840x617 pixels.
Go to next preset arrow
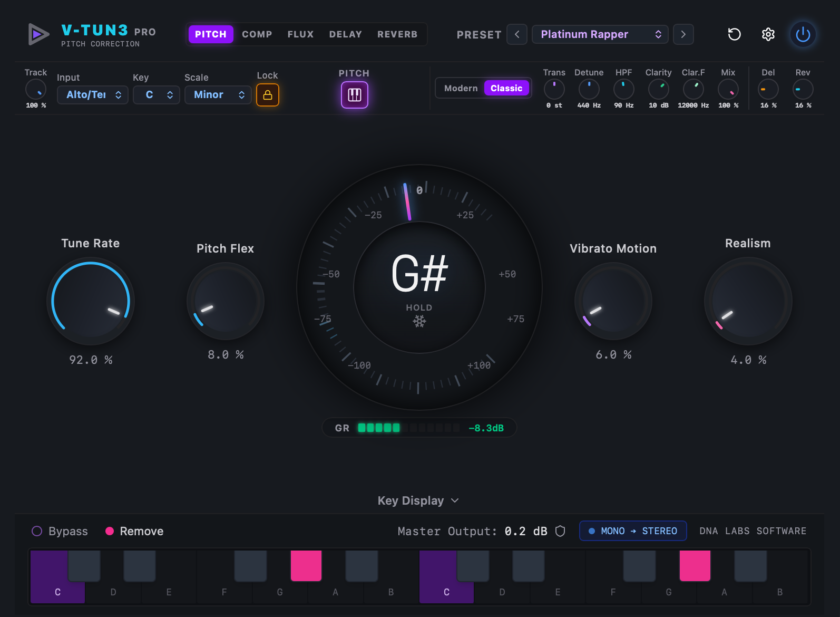(683, 34)
